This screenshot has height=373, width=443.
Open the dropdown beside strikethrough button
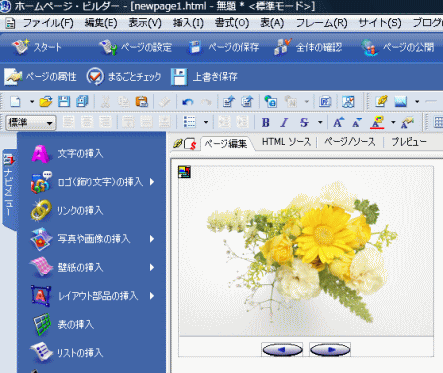[x=320, y=123]
